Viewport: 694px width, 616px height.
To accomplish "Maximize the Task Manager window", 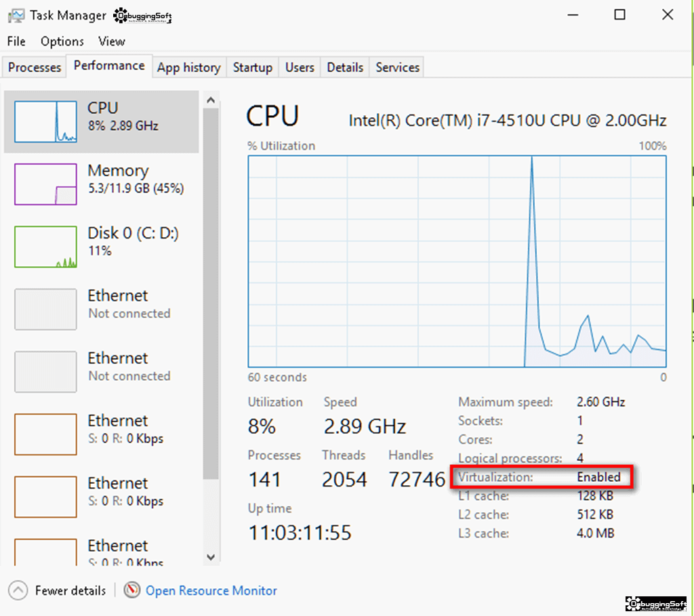I will (x=619, y=15).
